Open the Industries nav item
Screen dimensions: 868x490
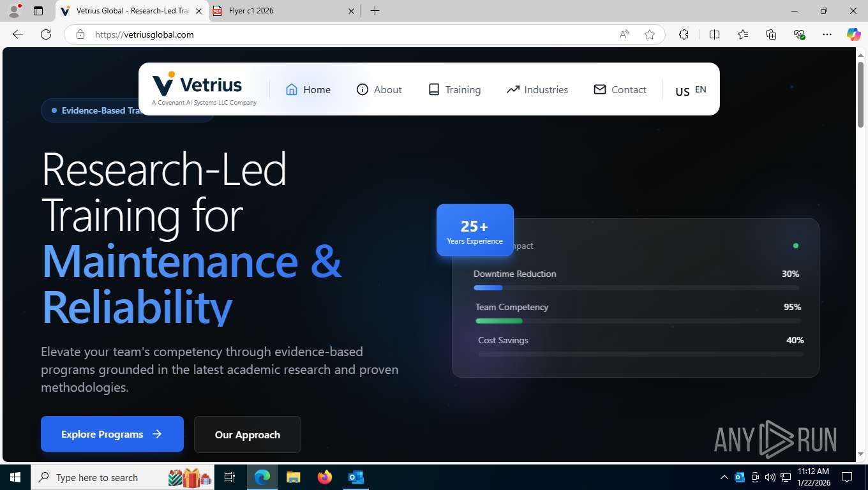tap(537, 89)
